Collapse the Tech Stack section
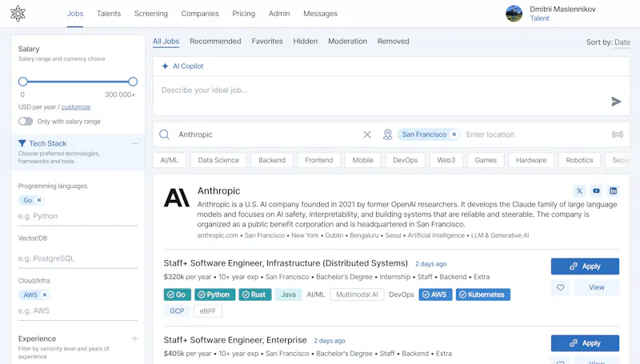 point(134,143)
